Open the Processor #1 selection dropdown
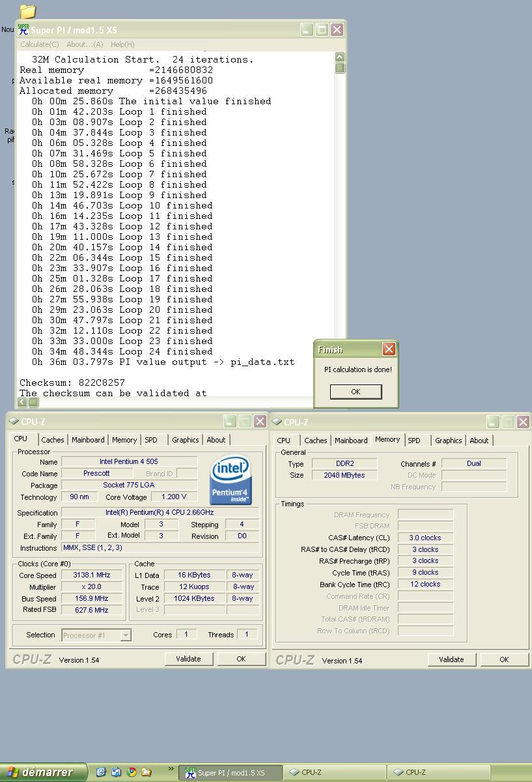The image size is (532, 782). click(96, 635)
